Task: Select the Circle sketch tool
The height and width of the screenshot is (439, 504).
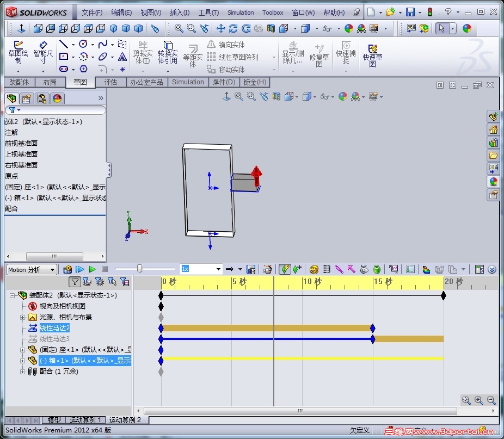Action: (83, 44)
